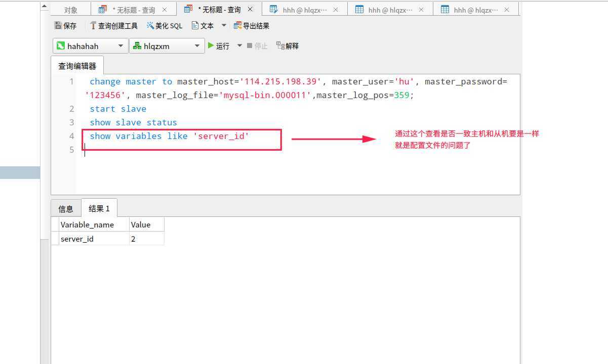The height and width of the screenshot is (364, 608).
Task: Close the second hhh @ hlqzx tab
Action: [422, 10]
